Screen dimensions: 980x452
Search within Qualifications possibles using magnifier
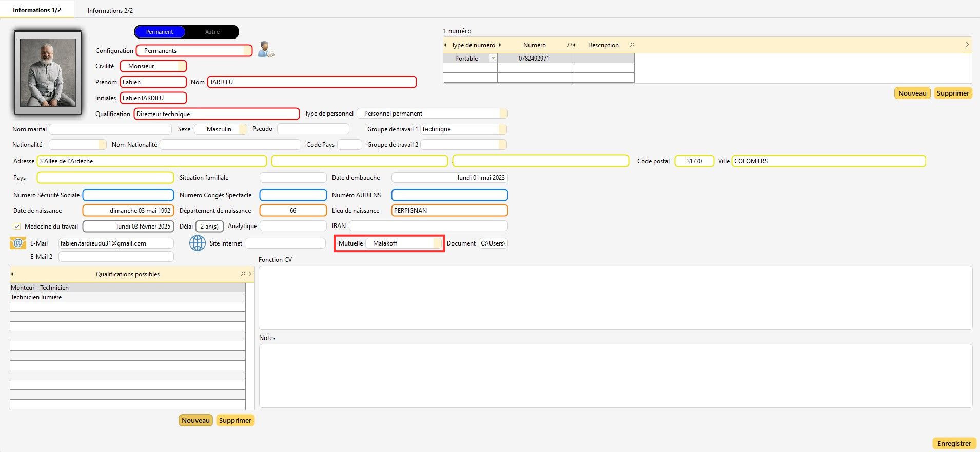[243, 274]
